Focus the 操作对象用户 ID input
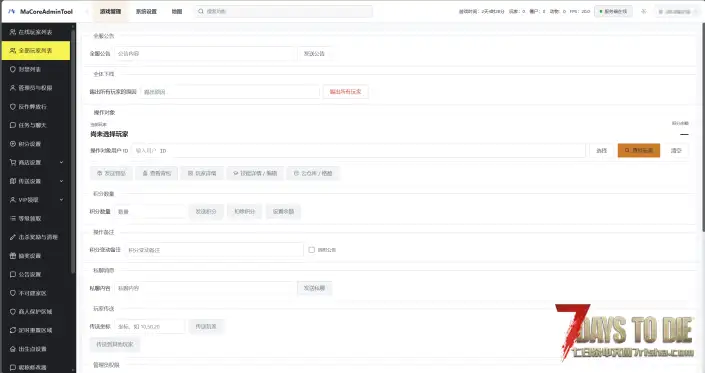Viewport: 705px width, 373px height. tap(359, 151)
